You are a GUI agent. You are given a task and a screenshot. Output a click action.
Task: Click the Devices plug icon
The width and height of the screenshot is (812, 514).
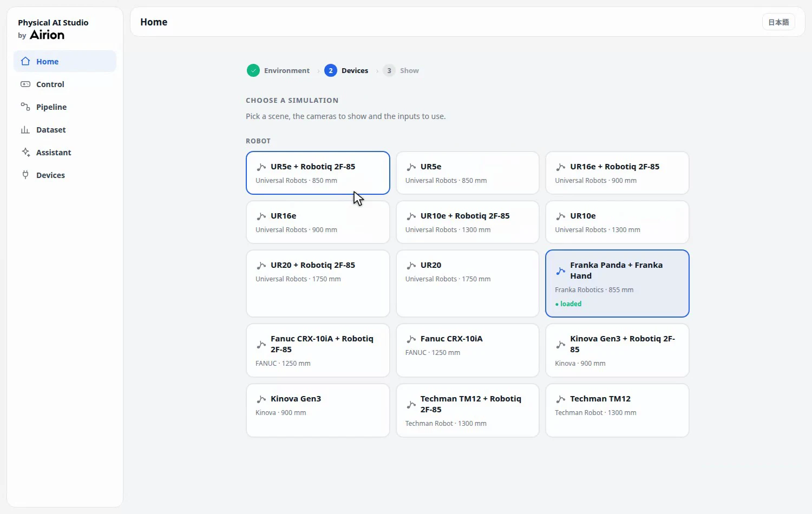pos(25,175)
